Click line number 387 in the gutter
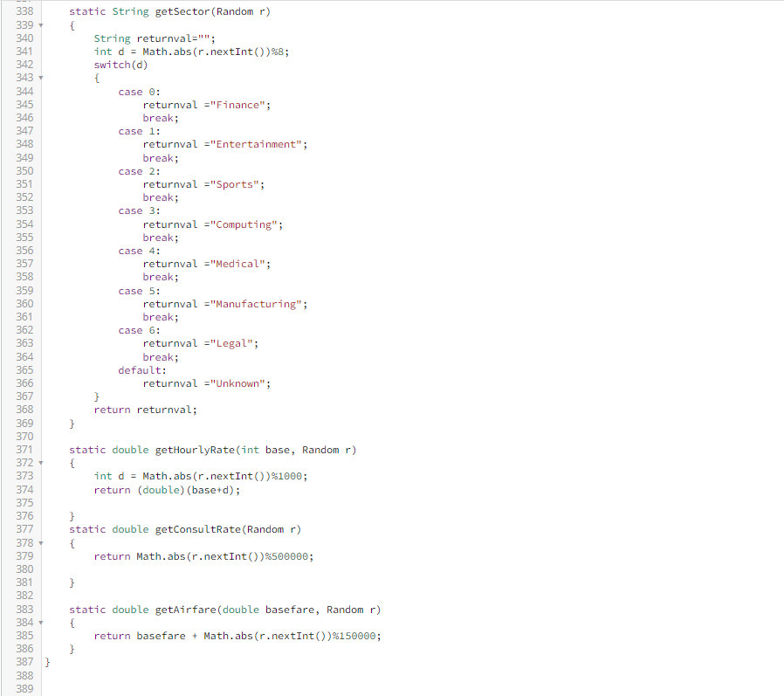 point(24,662)
